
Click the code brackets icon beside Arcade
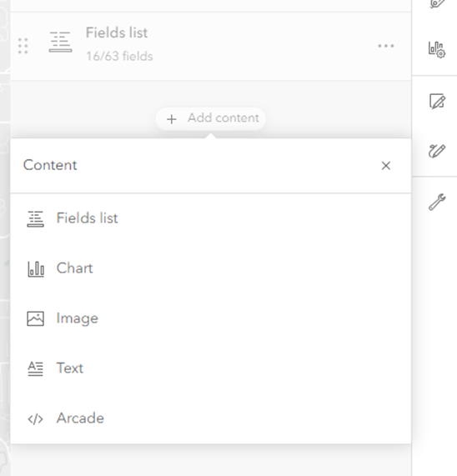coord(36,419)
